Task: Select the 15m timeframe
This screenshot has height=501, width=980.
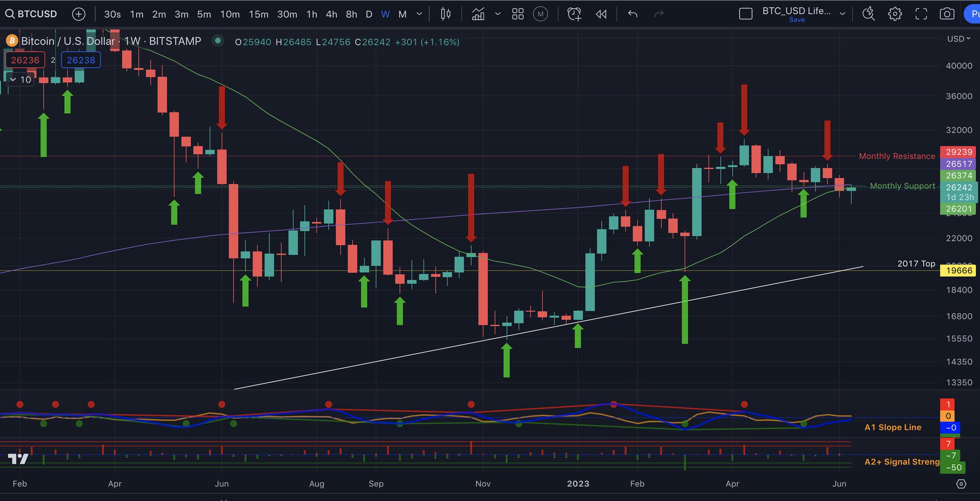Action: [258, 14]
